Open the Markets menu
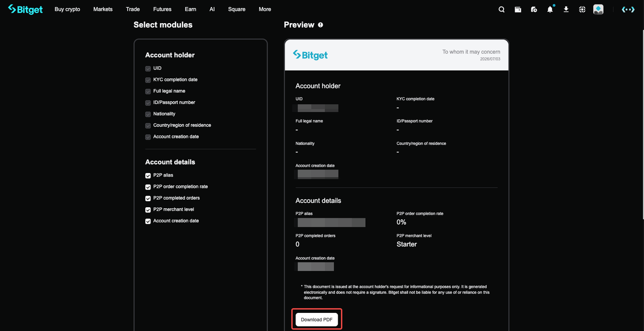Screen dimensions: 644x331 tap(103, 9)
